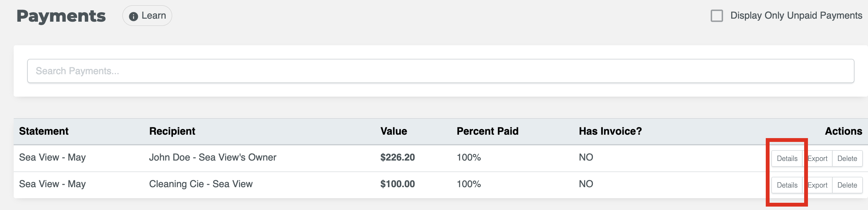
Task: Click the $100.00 payment value
Action: 398,184
